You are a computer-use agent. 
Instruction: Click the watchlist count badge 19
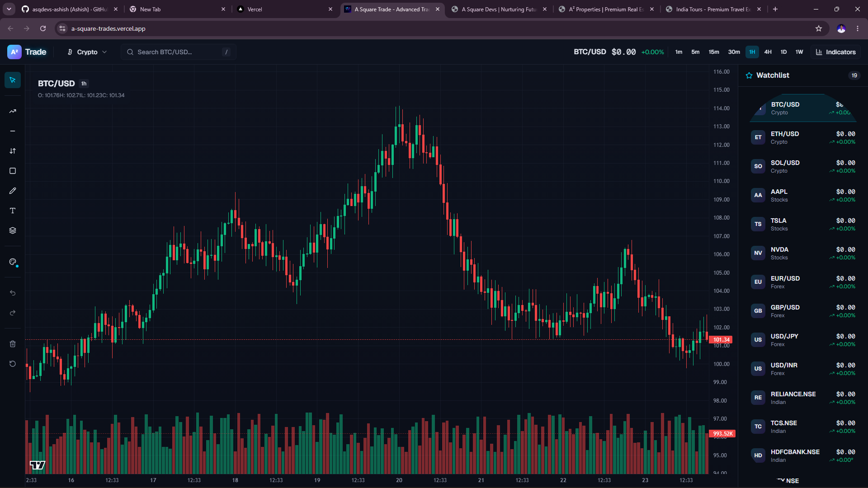(x=854, y=75)
